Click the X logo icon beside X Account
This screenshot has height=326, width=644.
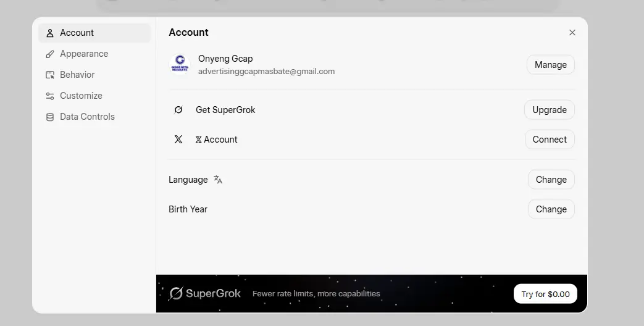[x=178, y=139]
